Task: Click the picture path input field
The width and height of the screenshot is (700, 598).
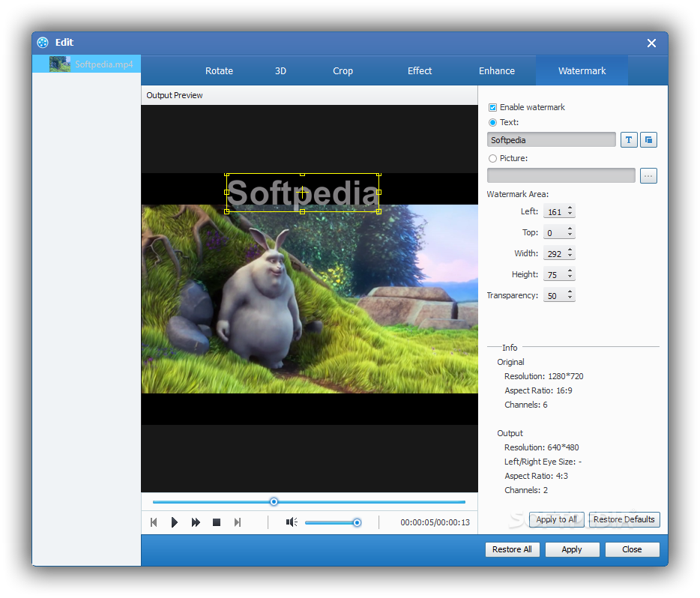Action: 561,176
